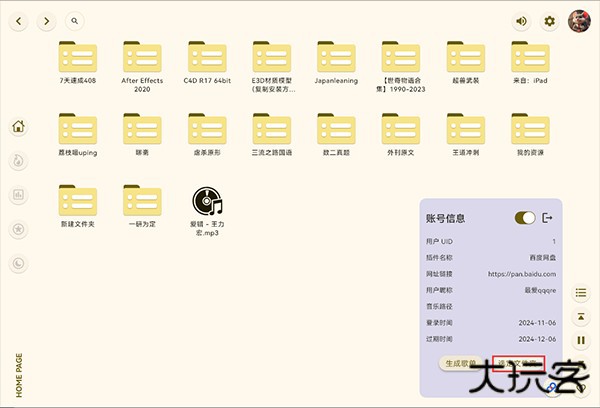This screenshot has width=600, height=408.
Task: Click the volume speaker icon
Action: click(x=521, y=21)
